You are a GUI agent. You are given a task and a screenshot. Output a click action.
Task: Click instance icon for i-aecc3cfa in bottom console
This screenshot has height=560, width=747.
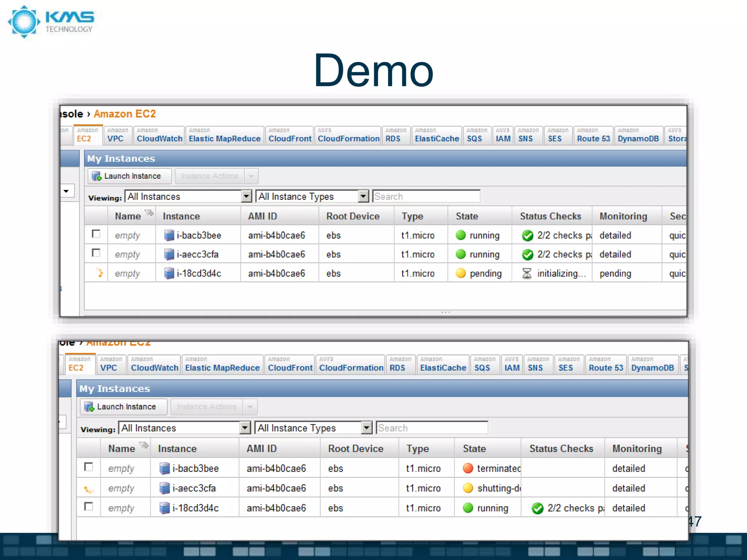tap(165, 488)
